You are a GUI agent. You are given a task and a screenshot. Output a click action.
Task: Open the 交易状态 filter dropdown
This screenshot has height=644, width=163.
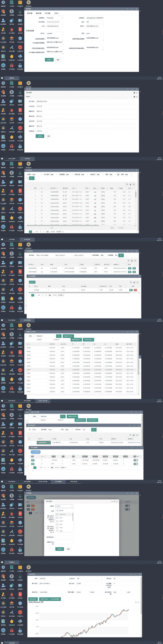tap(100, 174)
